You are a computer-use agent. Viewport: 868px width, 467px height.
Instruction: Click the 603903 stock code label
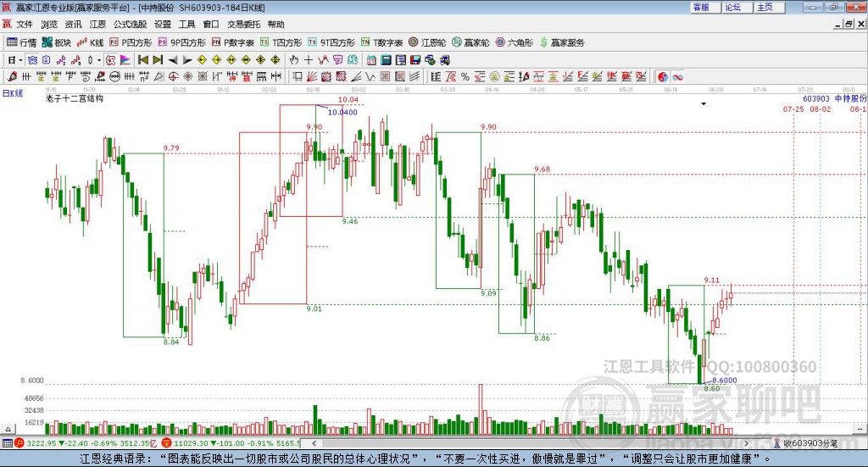[816, 98]
